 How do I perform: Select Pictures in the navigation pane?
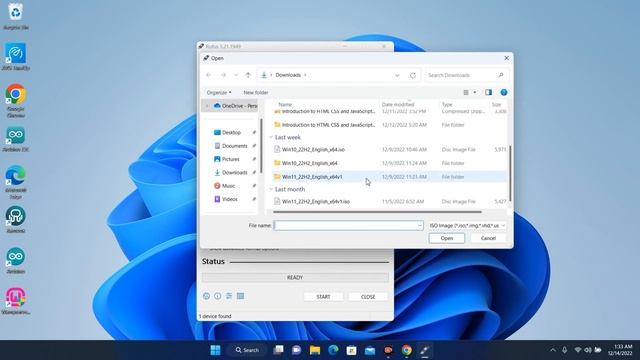pyautogui.click(x=231, y=159)
